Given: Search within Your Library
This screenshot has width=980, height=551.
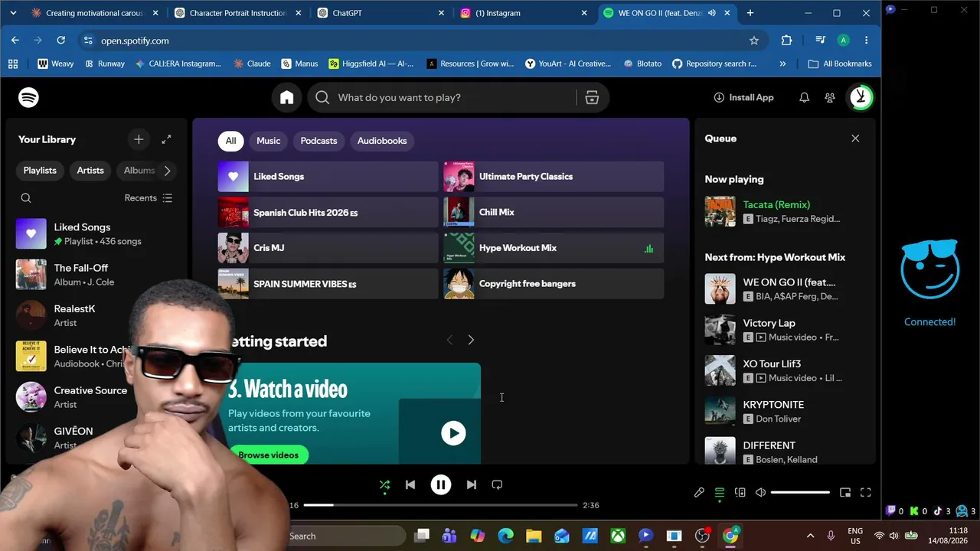Looking at the screenshot, I should point(26,197).
